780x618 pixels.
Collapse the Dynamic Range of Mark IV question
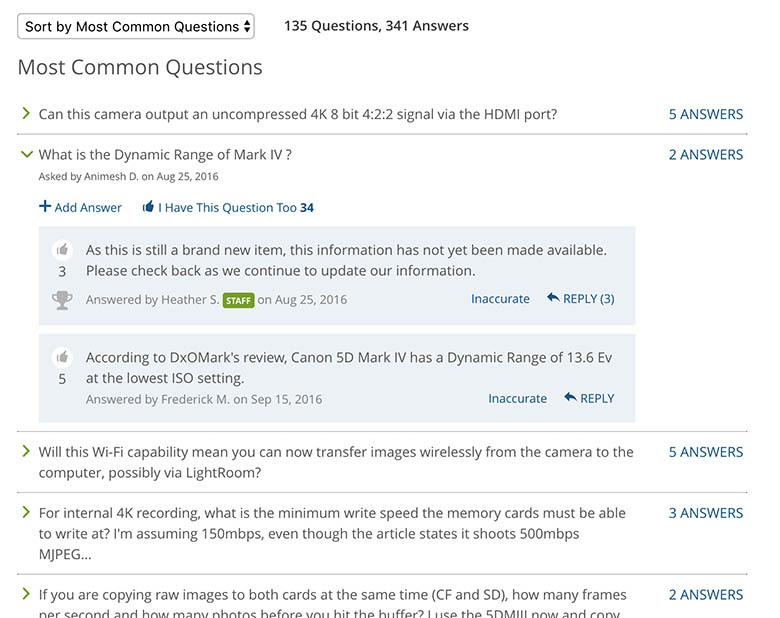26,154
